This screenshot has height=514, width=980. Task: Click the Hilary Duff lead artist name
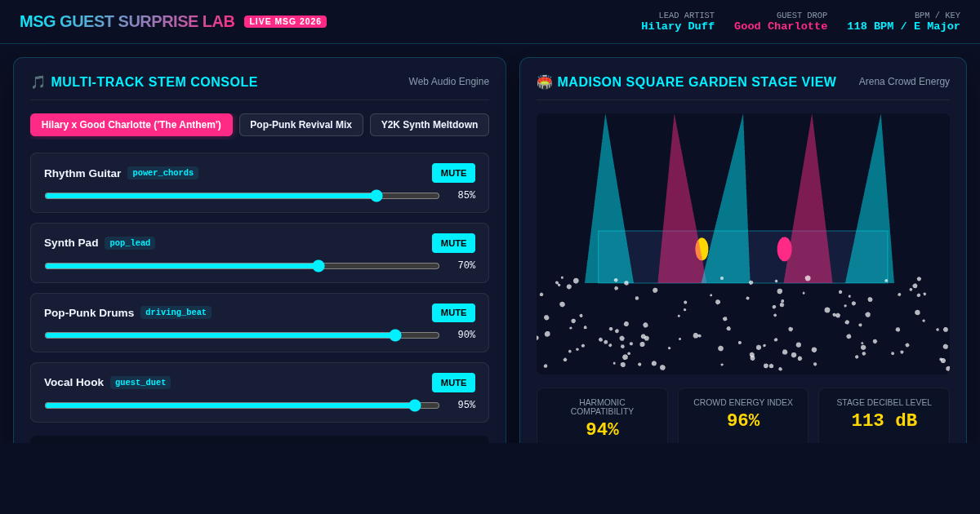(x=678, y=27)
